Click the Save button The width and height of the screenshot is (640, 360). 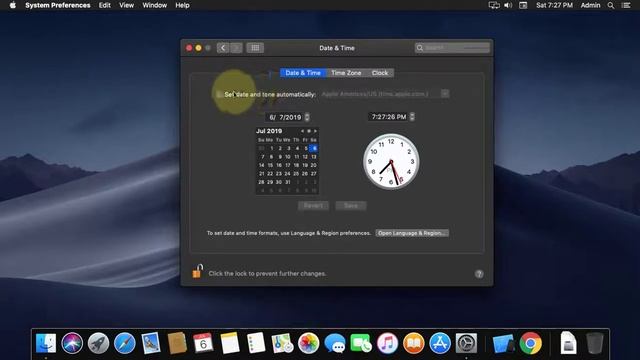351,206
